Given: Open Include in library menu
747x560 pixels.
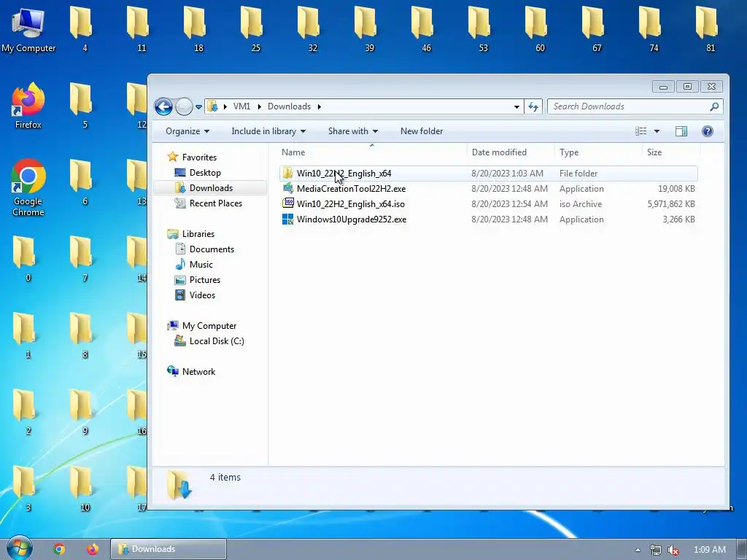Looking at the screenshot, I should [268, 131].
